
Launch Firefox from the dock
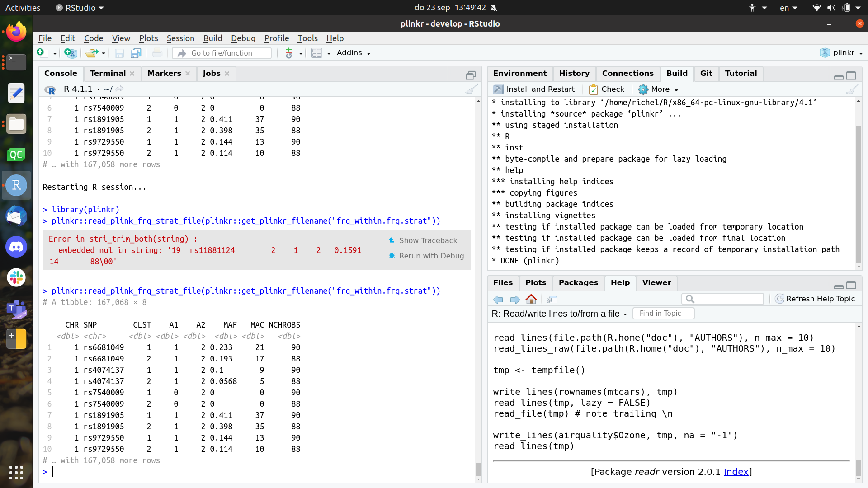[16, 31]
